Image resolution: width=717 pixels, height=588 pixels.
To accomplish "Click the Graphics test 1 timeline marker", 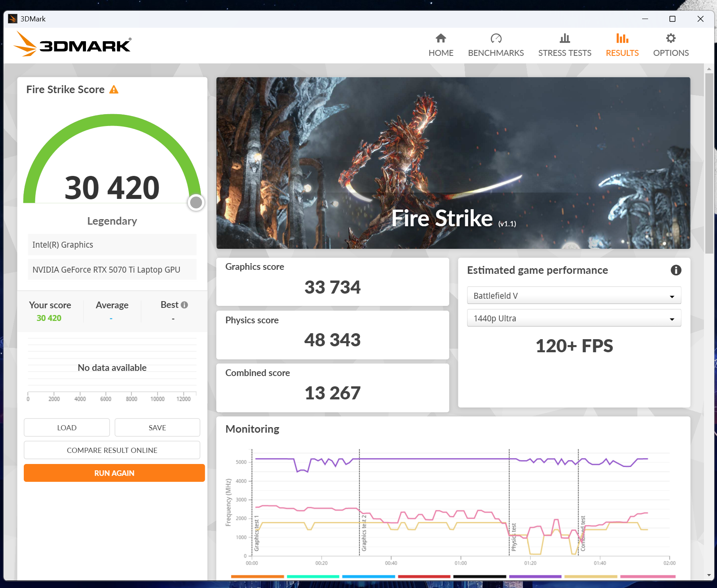I will point(256,533).
